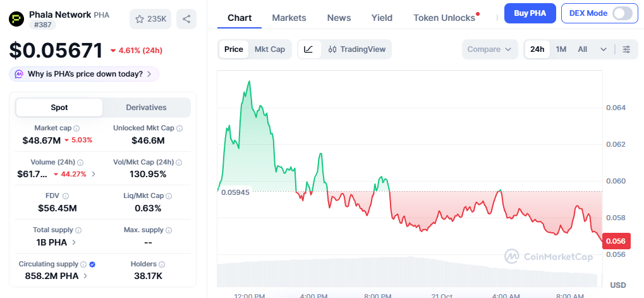Switch to Derivatives data
This screenshot has height=298, width=644.
146,108
